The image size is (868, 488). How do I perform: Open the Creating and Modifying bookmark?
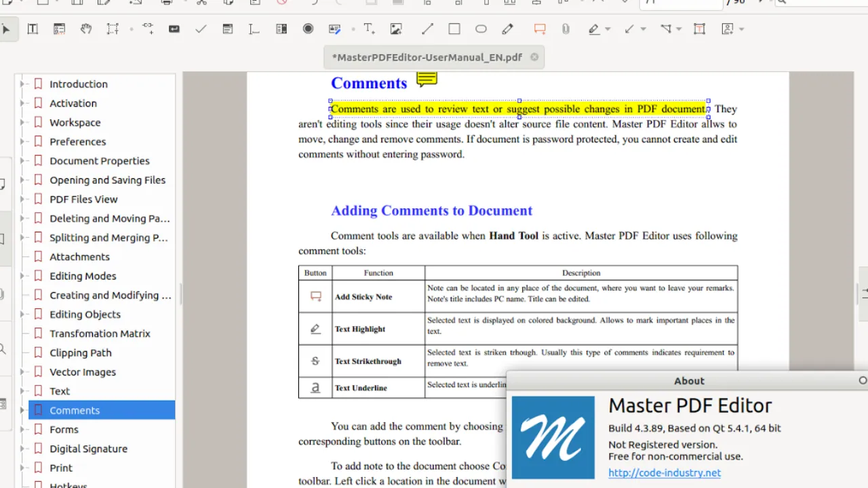111,296
